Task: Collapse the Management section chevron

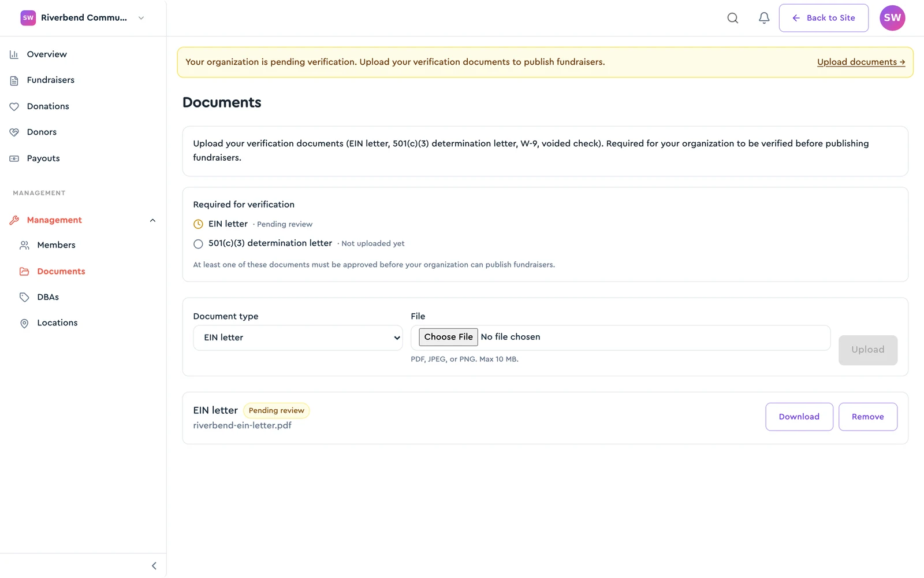Action: 152,220
